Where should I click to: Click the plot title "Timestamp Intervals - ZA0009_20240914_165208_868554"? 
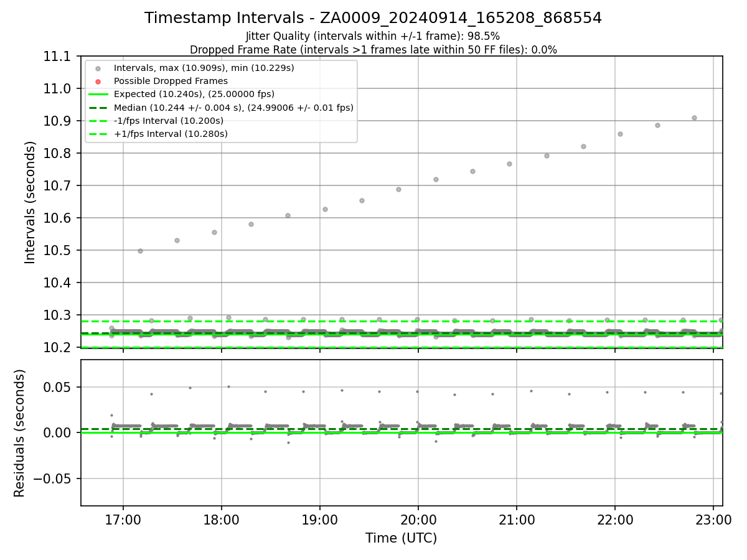click(373, 18)
